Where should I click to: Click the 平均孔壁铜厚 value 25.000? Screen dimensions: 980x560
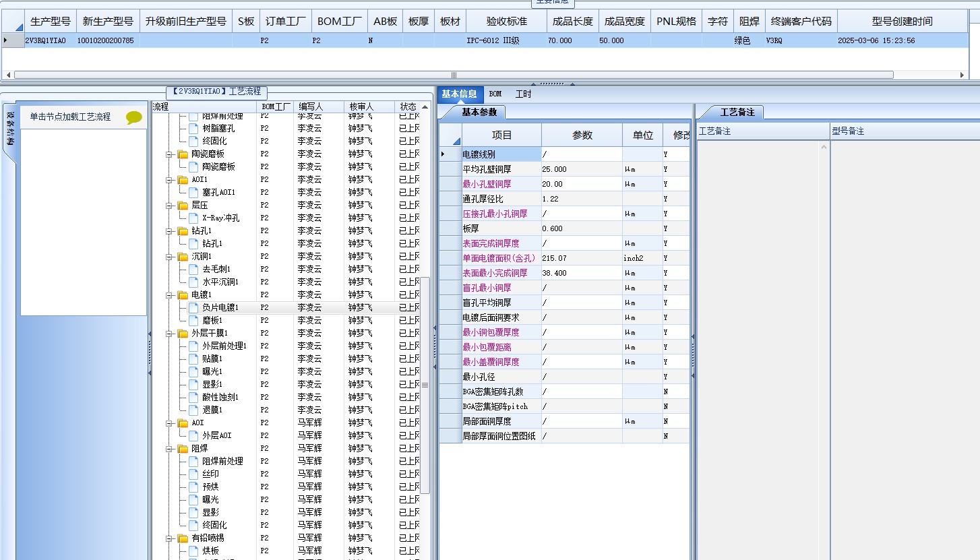pos(582,169)
